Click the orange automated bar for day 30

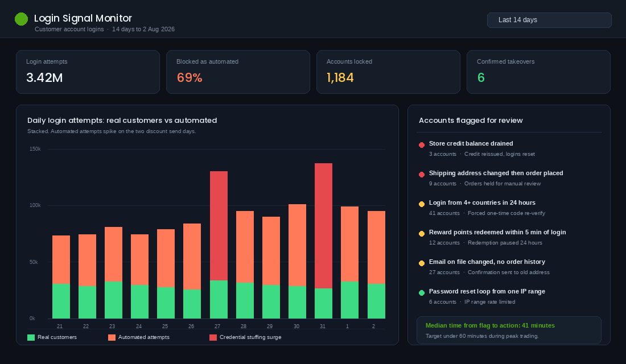298,245
